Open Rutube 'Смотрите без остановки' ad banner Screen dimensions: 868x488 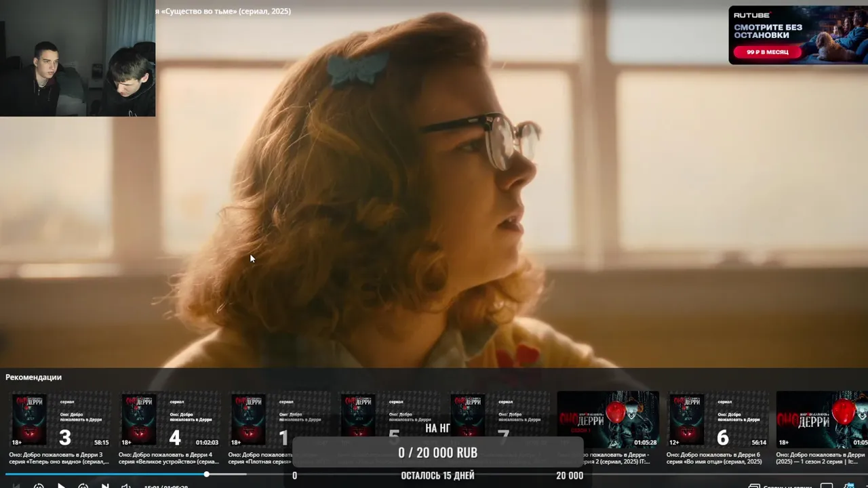(x=798, y=35)
